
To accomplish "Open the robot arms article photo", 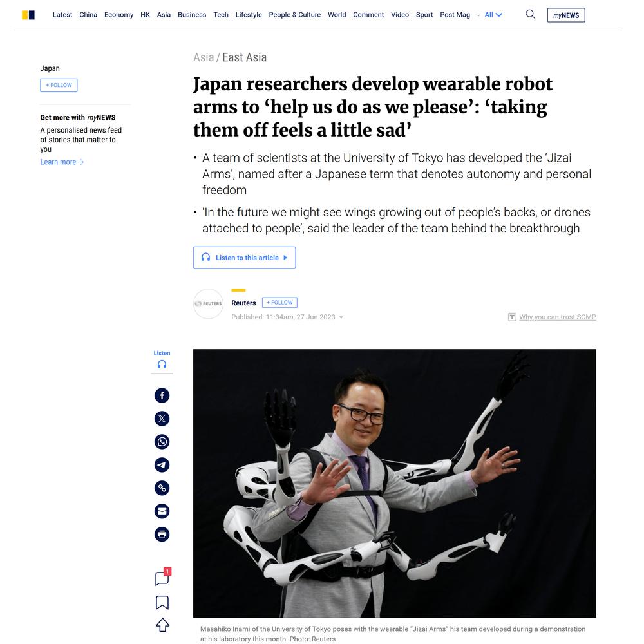I will [395, 484].
